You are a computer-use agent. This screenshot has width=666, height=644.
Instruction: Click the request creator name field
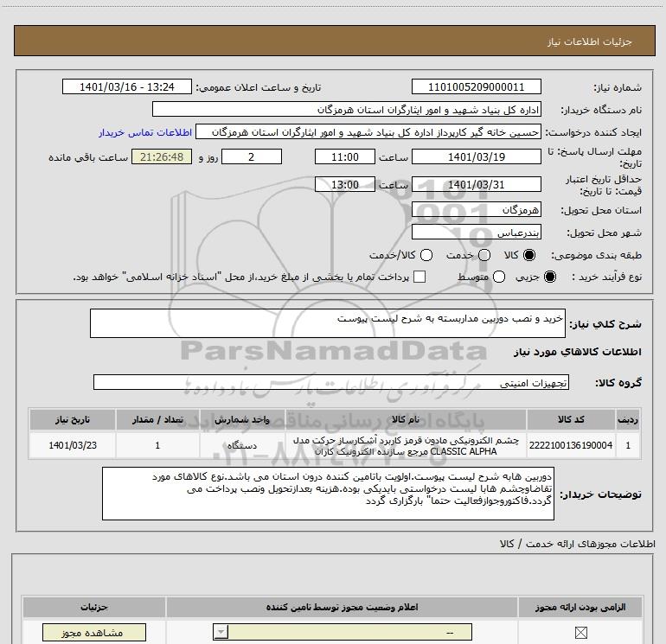368,132
